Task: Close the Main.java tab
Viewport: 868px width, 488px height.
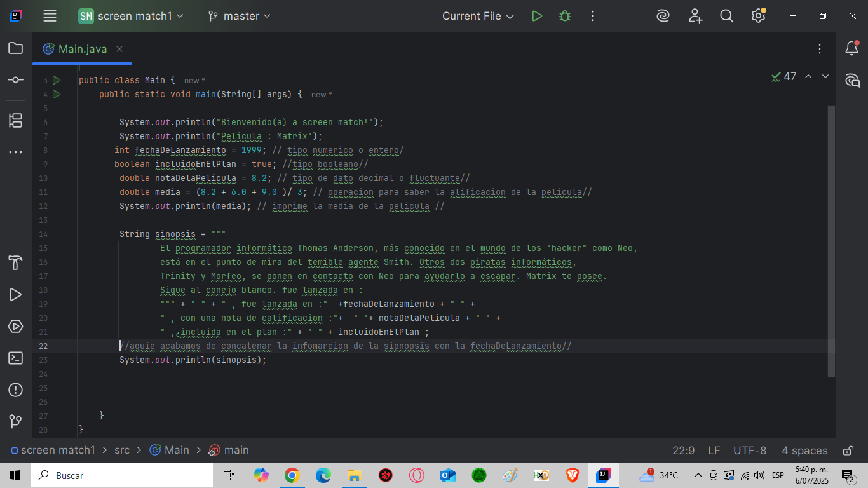Action: pyautogui.click(x=119, y=49)
